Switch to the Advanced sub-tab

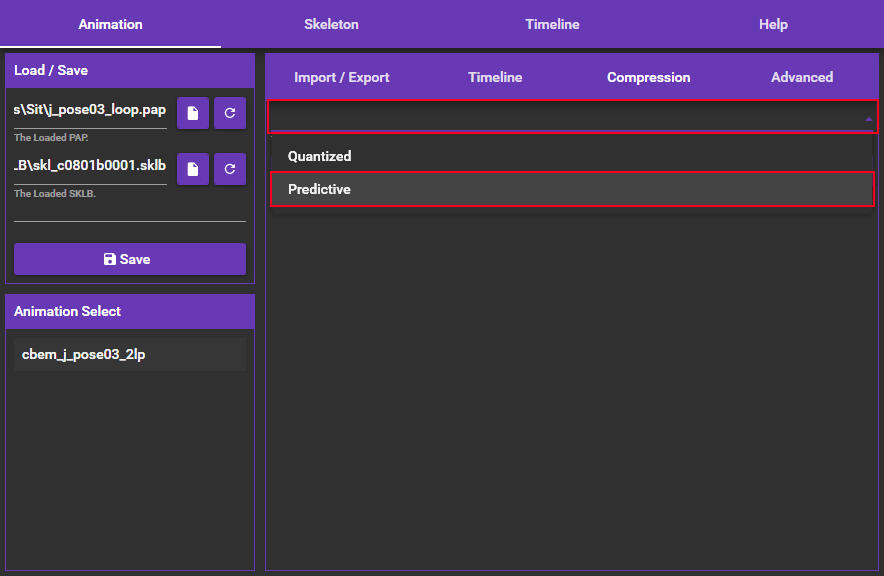[x=802, y=77]
